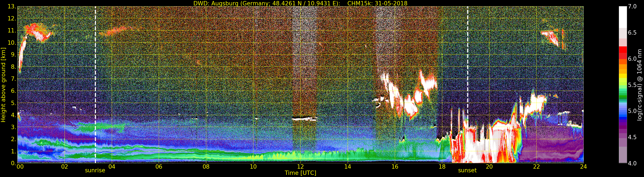Click the 'CHM15k: 31-05-2018' title text

coord(377,3)
